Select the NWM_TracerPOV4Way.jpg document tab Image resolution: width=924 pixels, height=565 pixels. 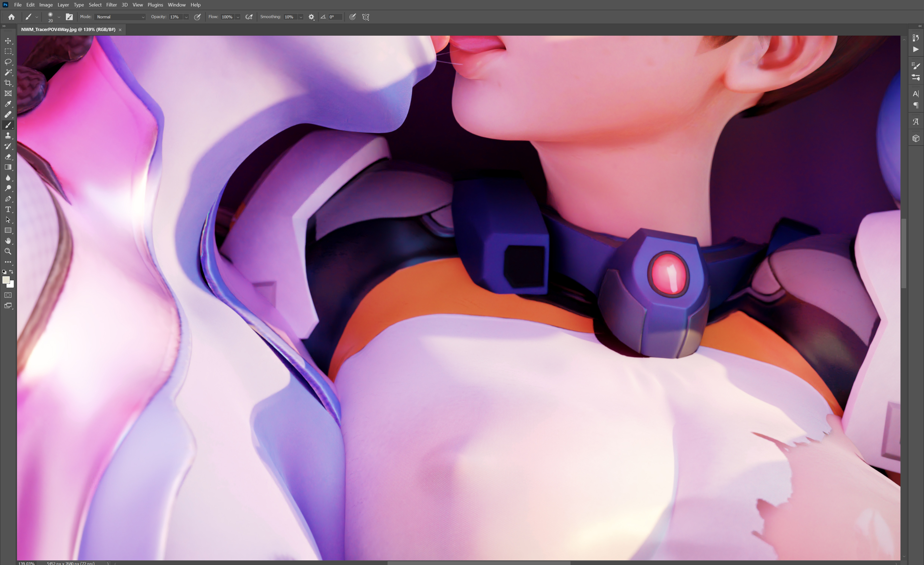pos(68,30)
